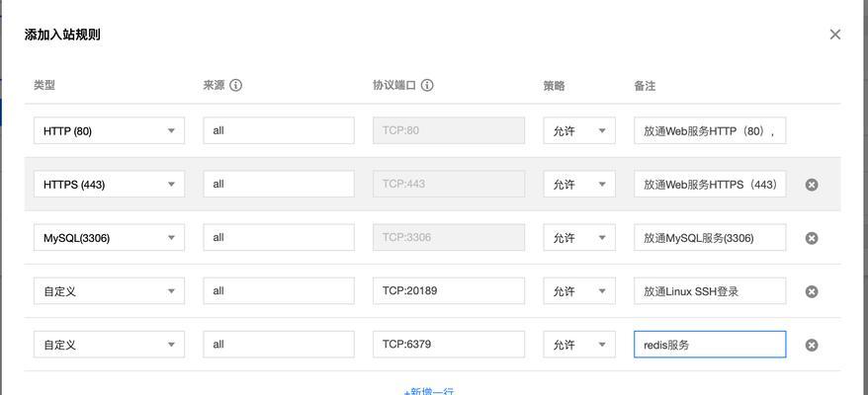Viewport: 868px width, 395px height.
Task: Open the MySQL(3306) type dropdown
Action: point(109,237)
